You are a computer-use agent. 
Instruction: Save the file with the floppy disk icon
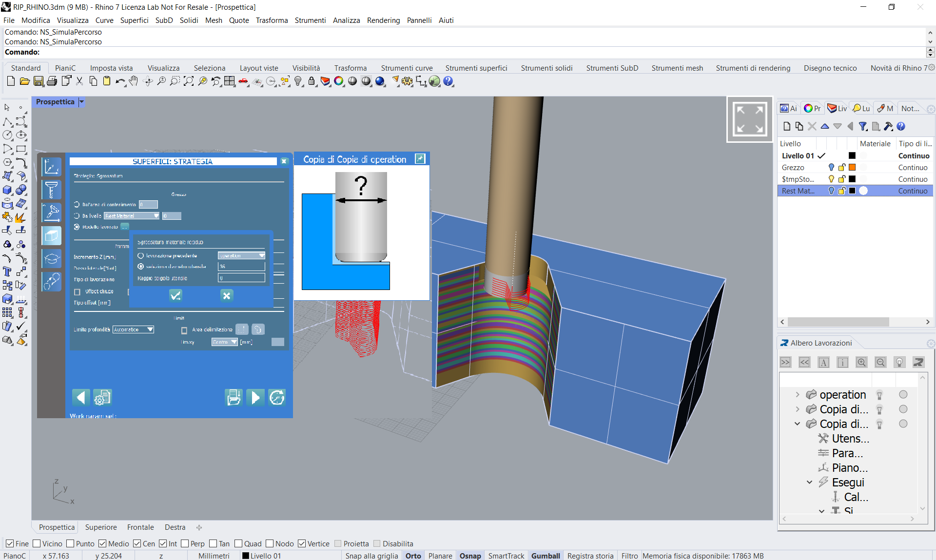tap(39, 81)
